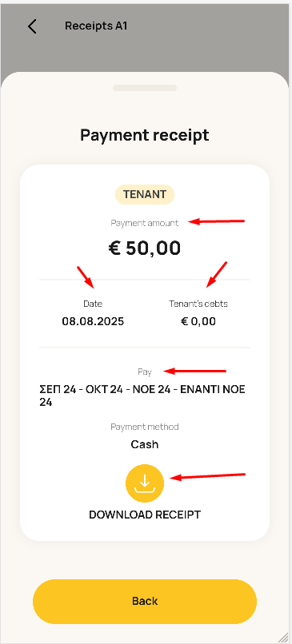Click the Payment method label
The height and width of the screenshot is (644, 292).
tap(145, 427)
